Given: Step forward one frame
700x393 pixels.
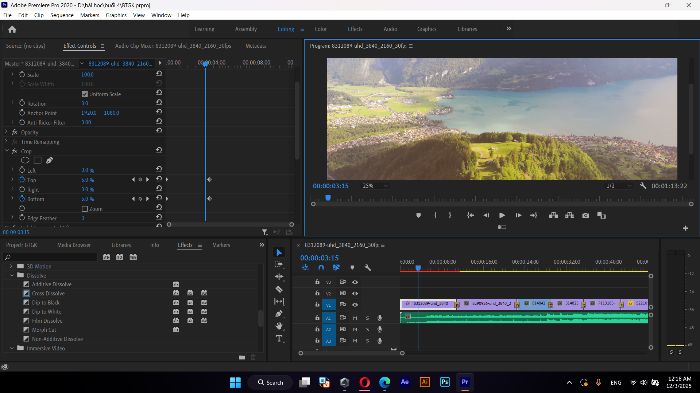Looking at the screenshot, I should pyautogui.click(x=518, y=215).
